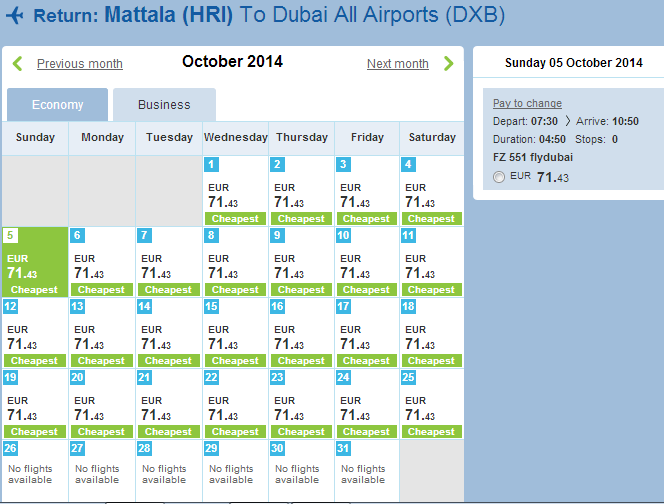Image resolution: width=664 pixels, height=504 pixels.
Task: Open the Next month link
Action: 398,64
